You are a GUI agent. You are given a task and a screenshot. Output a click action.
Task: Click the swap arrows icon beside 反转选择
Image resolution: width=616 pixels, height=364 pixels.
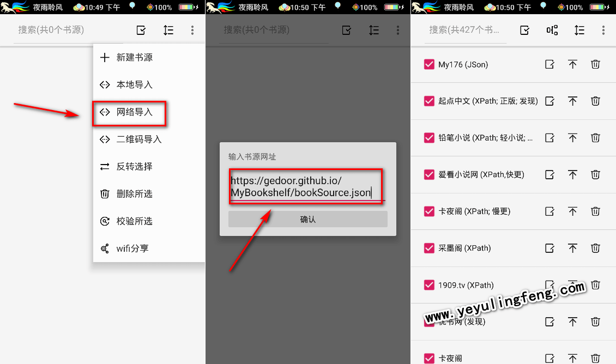105,167
